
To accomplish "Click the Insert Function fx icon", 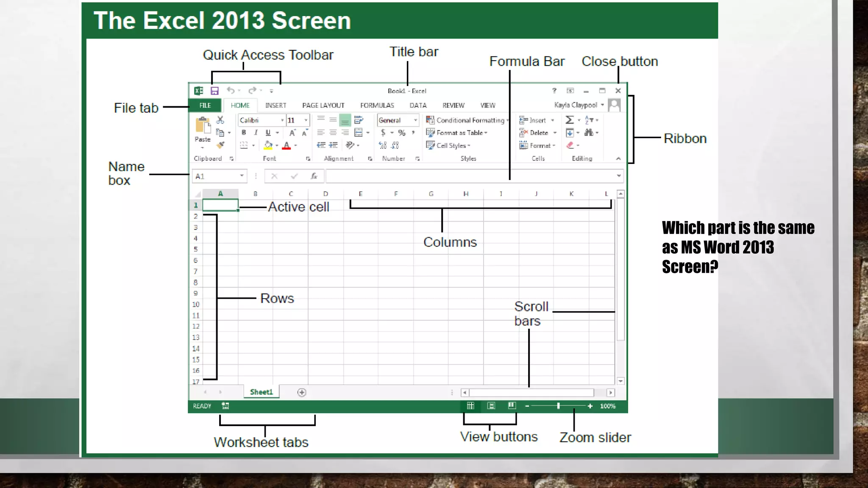I will coord(314,176).
